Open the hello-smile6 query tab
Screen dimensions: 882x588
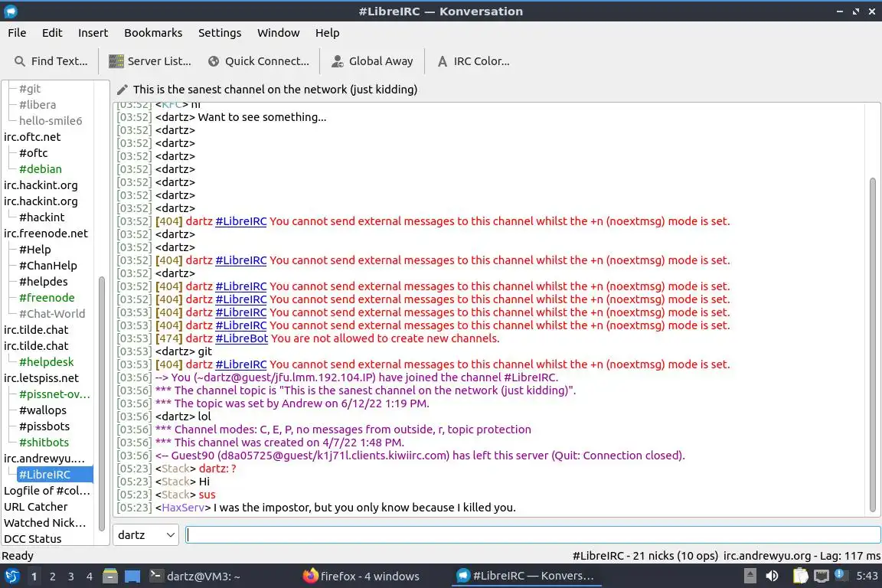coord(51,120)
